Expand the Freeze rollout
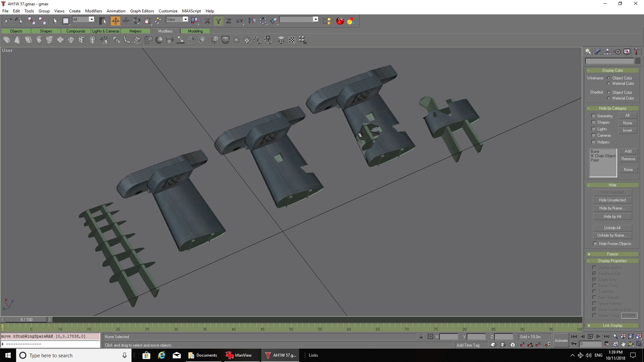Screen dimensions: 644x362 pyautogui.click(x=612, y=254)
